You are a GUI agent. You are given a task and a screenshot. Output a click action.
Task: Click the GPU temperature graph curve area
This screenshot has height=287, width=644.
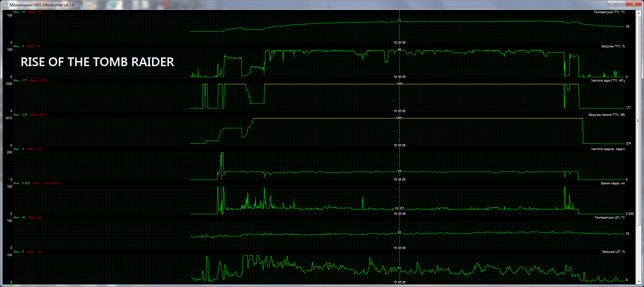[x=319, y=29]
